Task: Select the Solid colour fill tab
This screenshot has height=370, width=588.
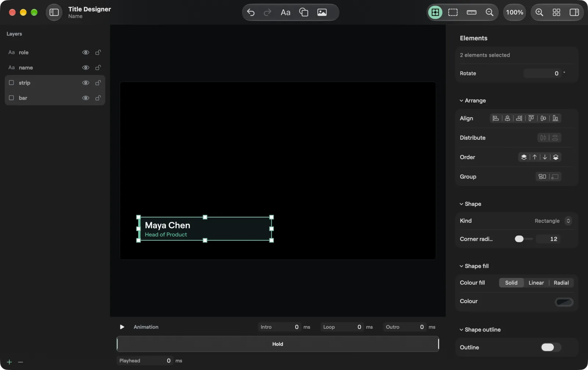Action: pyautogui.click(x=511, y=282)
